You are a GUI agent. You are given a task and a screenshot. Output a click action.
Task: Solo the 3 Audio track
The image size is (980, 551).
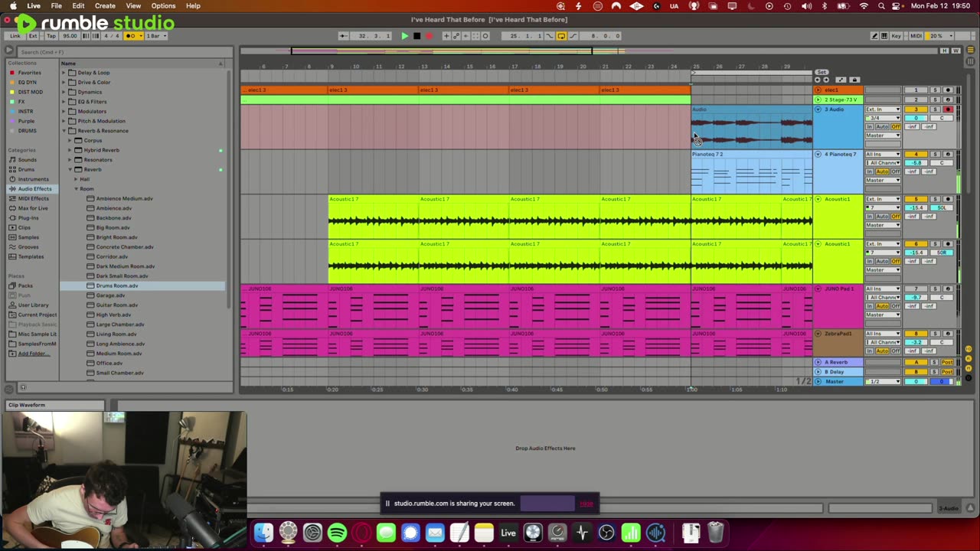coord(935,109)
